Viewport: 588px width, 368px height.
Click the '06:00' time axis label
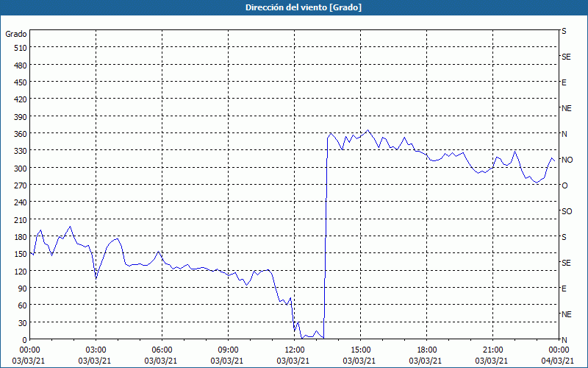(x=162, y=350)
